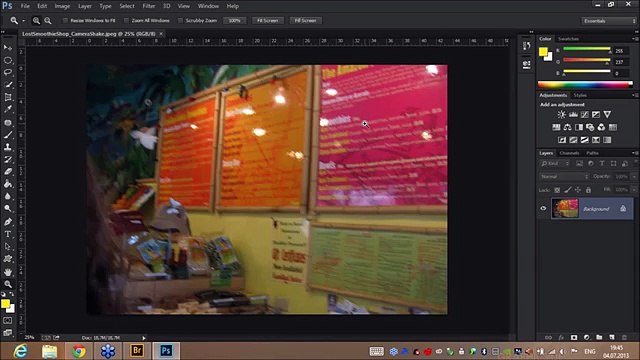Select the Custom Shape tool
This screenshot has height=360, width=640.
coord(8,259)
